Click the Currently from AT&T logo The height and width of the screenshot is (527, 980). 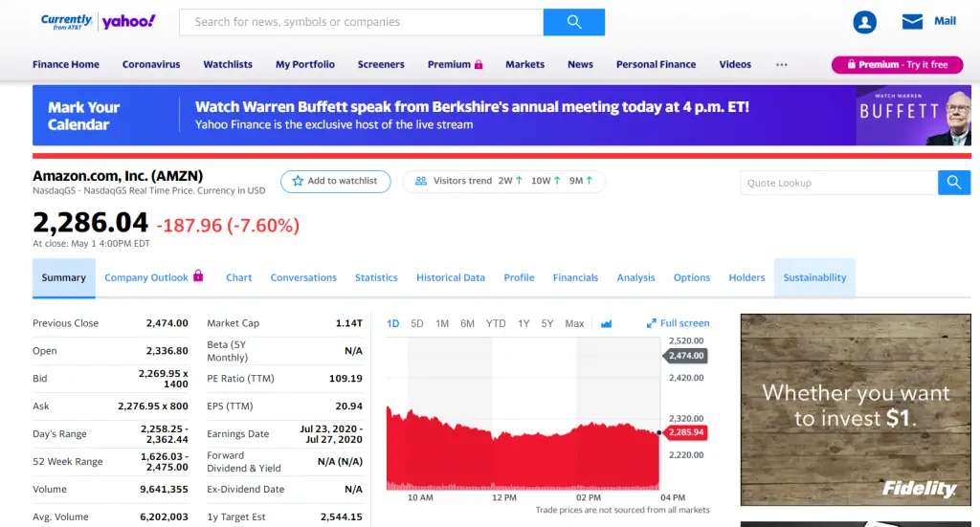[x=66, y=22]
